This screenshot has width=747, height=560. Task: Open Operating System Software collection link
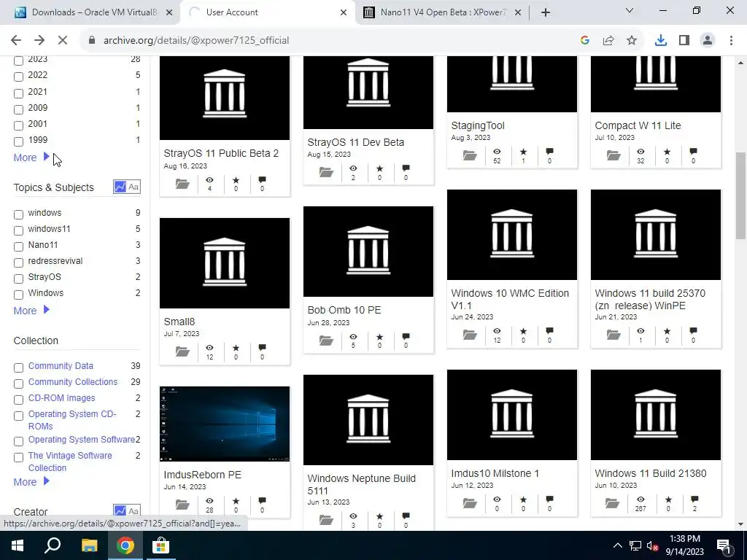pos(82,439)
